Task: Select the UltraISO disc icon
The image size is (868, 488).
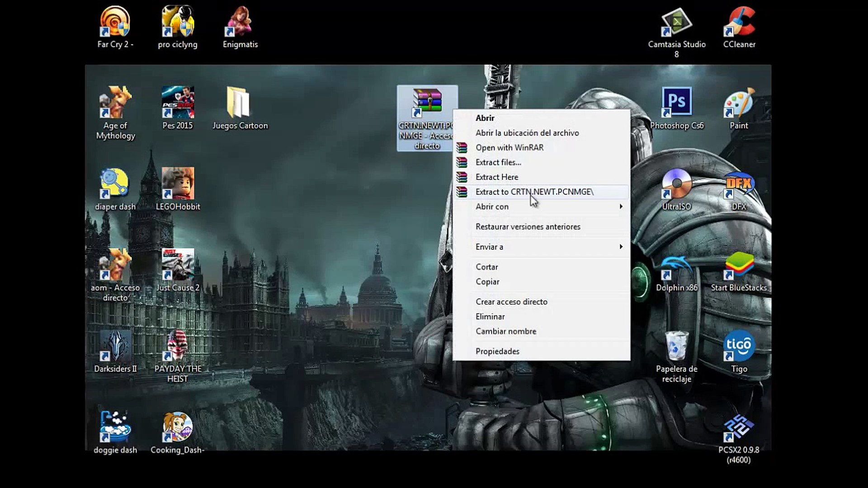Action: pos(676,183)
